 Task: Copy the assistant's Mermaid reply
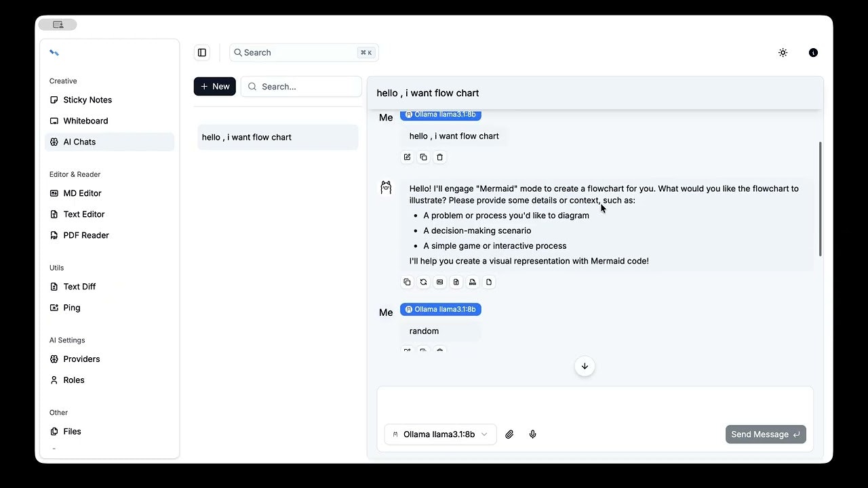(x=407, y=282)
